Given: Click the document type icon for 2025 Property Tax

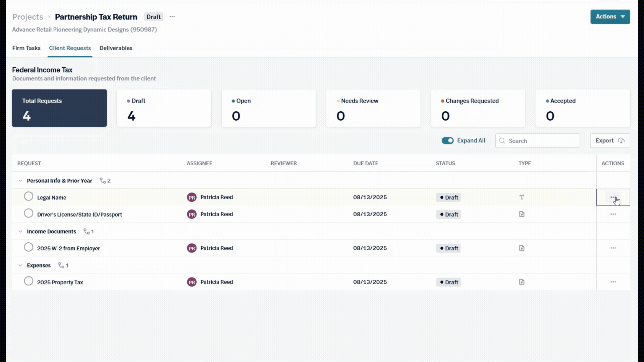Looking at the screenshot, I should [x=522, y=282].
